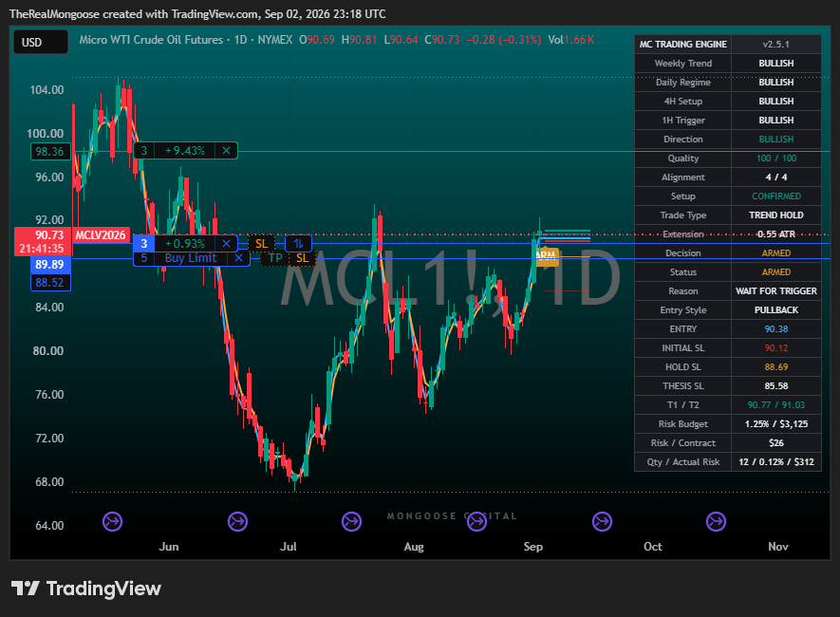Click the Risk / Contract value $26
The height and width of the screenshot is (617, 840).
775,443
